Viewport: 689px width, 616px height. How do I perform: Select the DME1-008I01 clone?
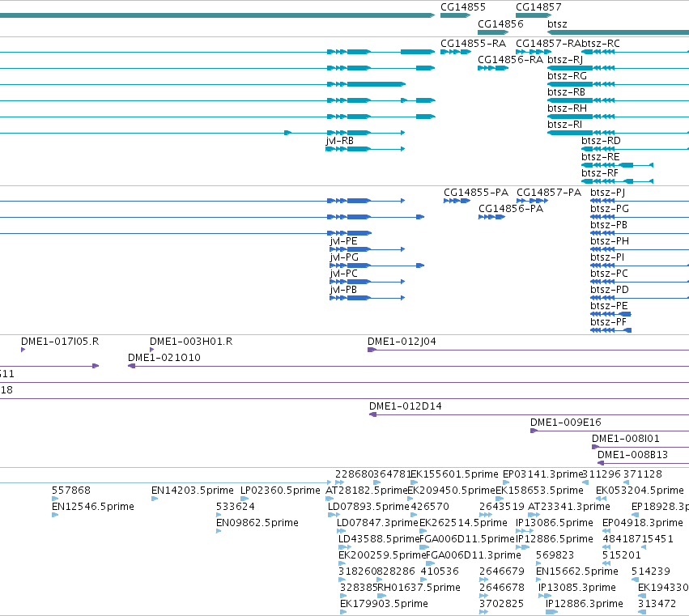(626, 439)
